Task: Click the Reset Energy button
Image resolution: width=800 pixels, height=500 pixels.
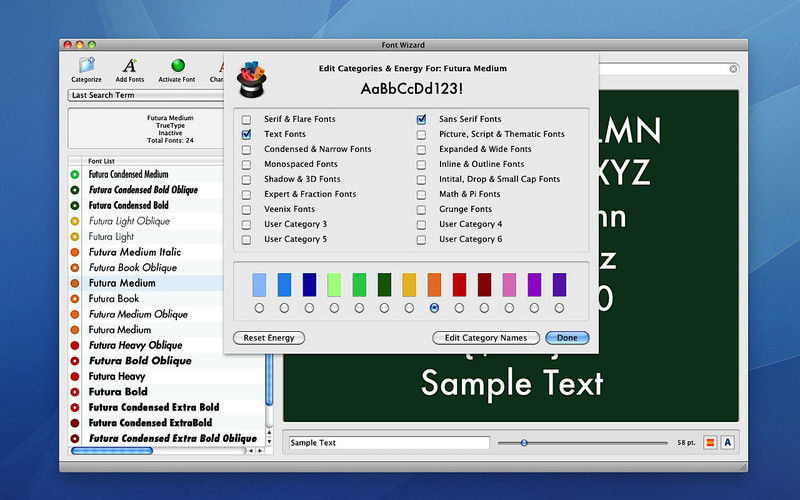Action: [269, 338]
